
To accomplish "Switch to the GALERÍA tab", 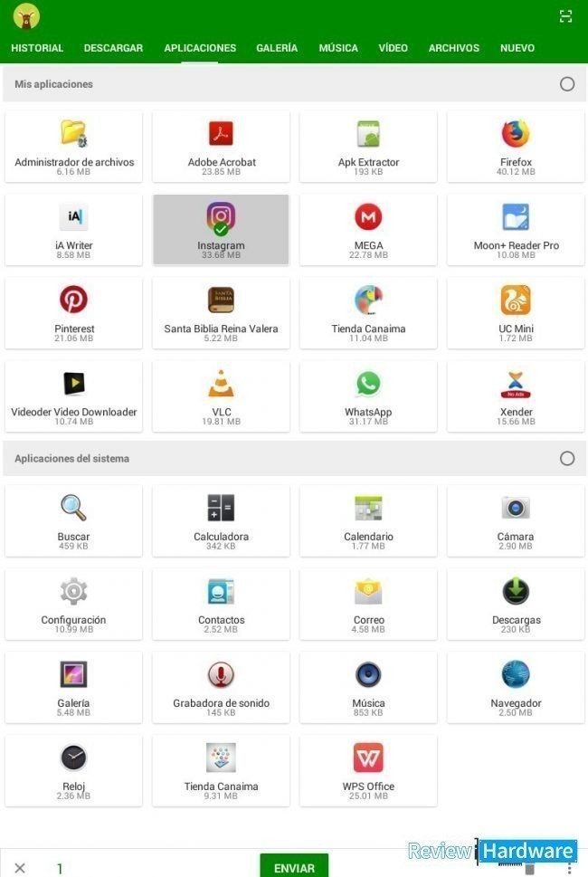I will 277,48.
